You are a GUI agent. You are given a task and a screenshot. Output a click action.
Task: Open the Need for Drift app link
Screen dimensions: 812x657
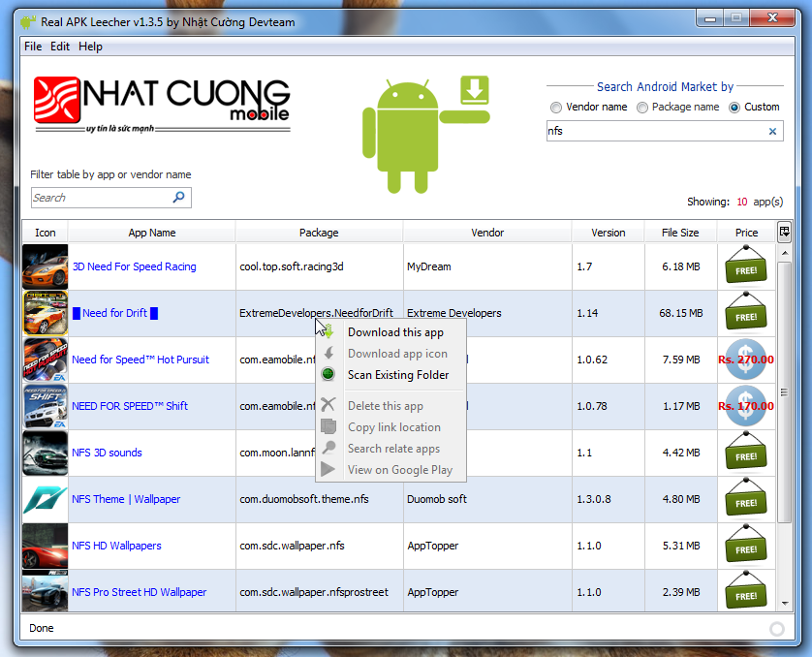pos(114,313)
